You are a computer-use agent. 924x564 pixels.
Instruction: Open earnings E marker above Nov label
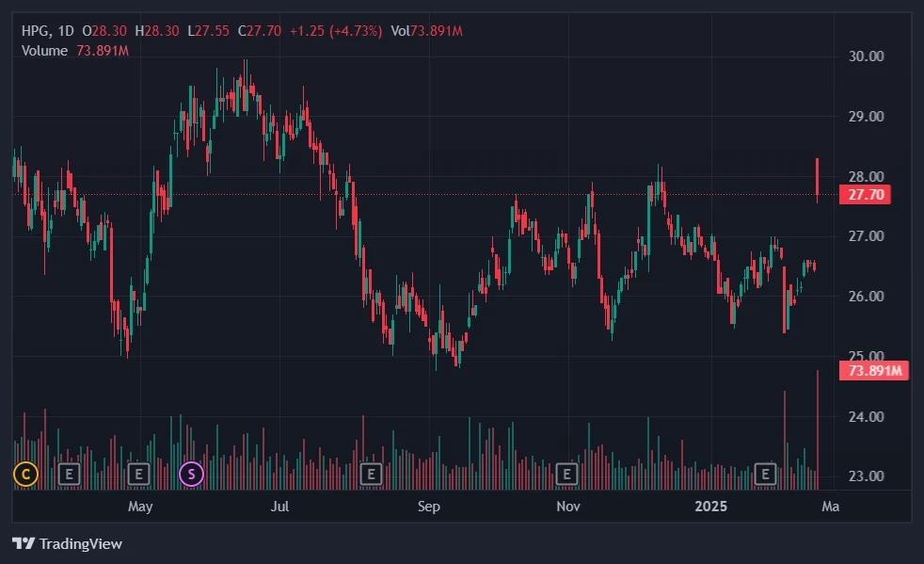(x=566, y=474)
